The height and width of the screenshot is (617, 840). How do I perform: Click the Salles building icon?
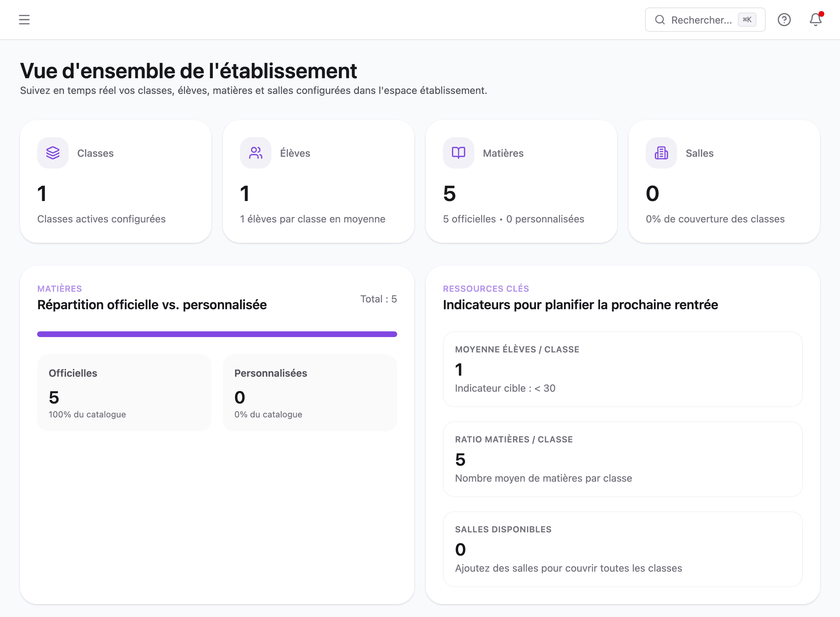[661, 153]
